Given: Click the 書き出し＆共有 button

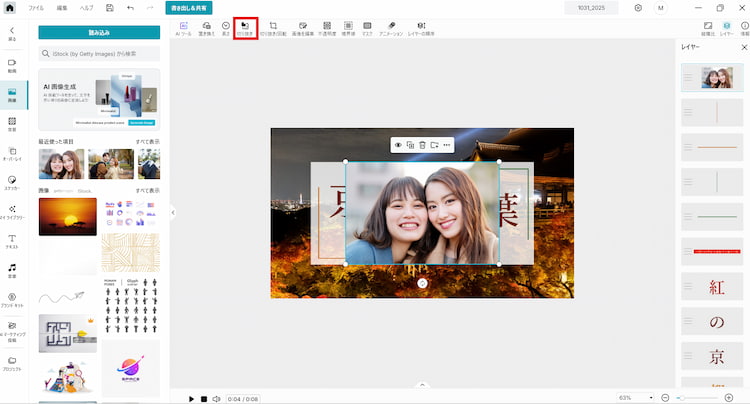Looking at the screenshot, I should (188, 8).
